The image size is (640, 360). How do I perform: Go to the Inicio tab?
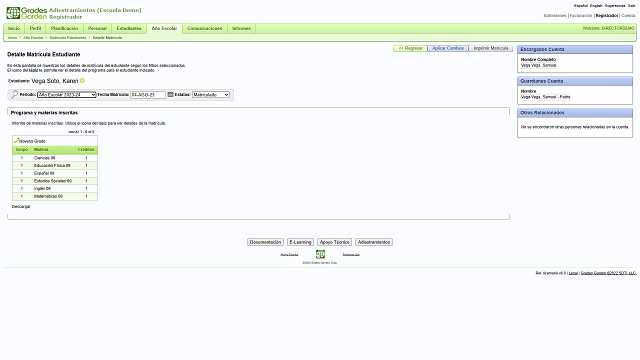[14, 28]
